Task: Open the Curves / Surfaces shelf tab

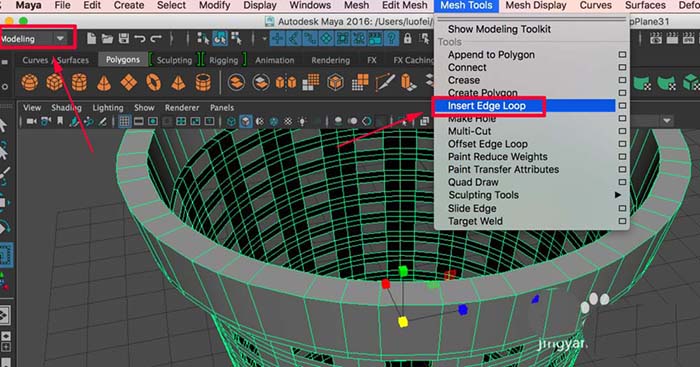Action: coord(55,60)
